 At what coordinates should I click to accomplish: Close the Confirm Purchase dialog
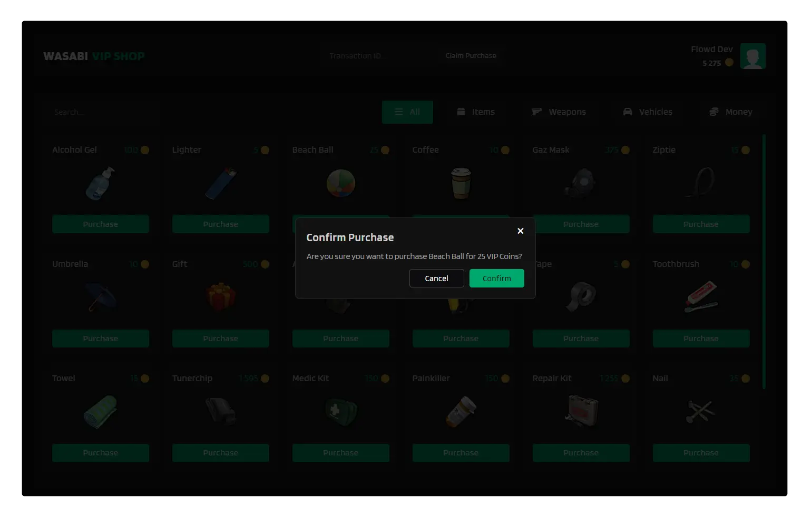click(x=520, y=231)
